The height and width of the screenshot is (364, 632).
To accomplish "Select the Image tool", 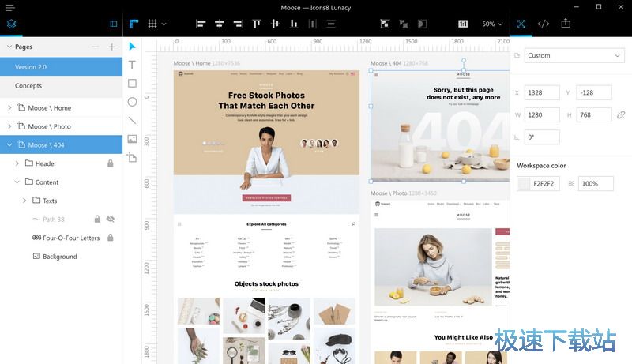I will [132, 139].
